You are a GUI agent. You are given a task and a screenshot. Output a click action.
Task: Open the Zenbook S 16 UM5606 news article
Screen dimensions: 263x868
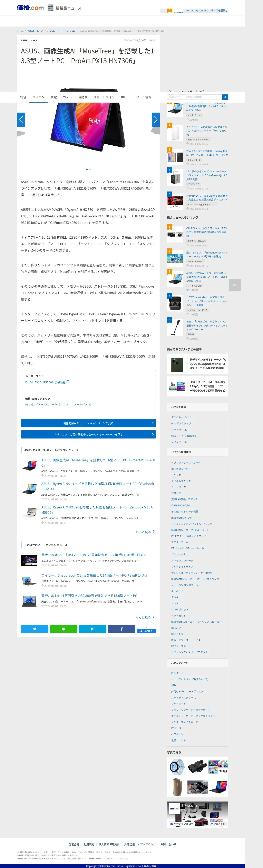click(x=97, y=509)
